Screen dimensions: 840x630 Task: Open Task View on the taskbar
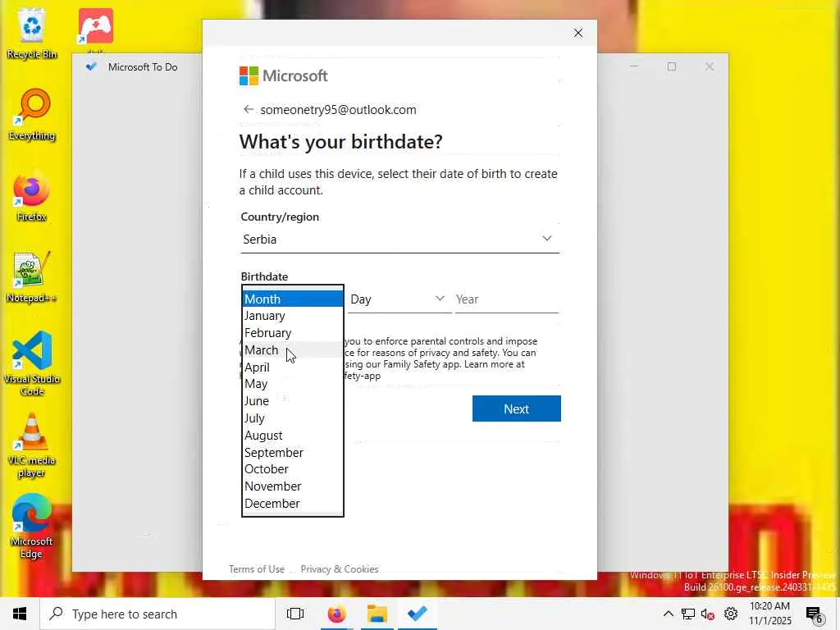pos(295,614)
